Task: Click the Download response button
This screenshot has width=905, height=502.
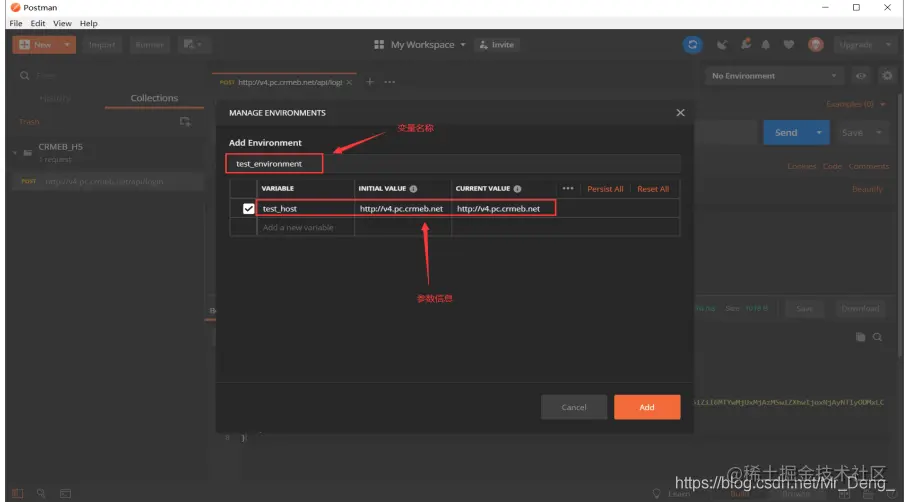Action: click(860, 309)
